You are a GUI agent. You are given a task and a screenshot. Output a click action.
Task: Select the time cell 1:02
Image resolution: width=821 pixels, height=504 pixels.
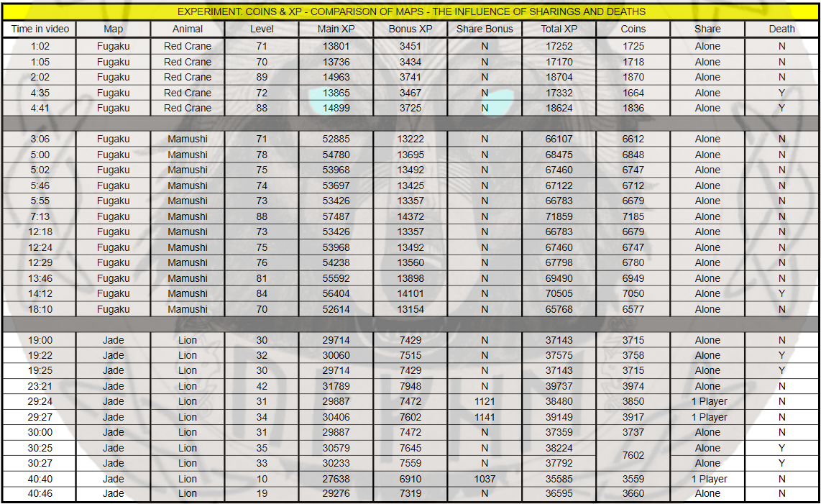pos(40,46)
